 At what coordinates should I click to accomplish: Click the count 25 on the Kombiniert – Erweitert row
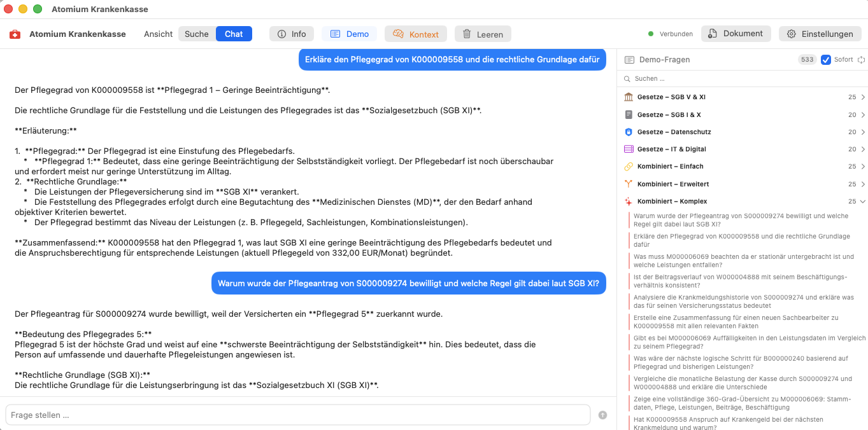tap(852, 184)
